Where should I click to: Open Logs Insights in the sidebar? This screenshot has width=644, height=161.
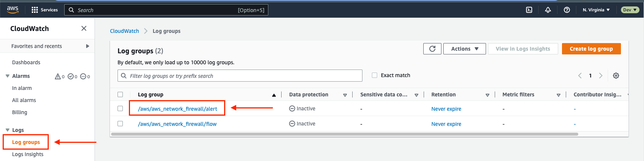(x=28, y=154)
